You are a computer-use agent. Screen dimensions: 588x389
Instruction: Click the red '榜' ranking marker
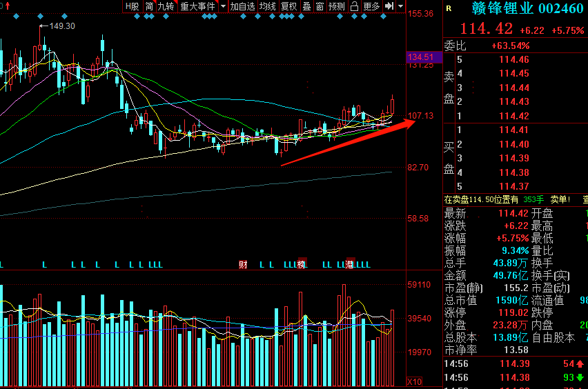pos(301,265)
